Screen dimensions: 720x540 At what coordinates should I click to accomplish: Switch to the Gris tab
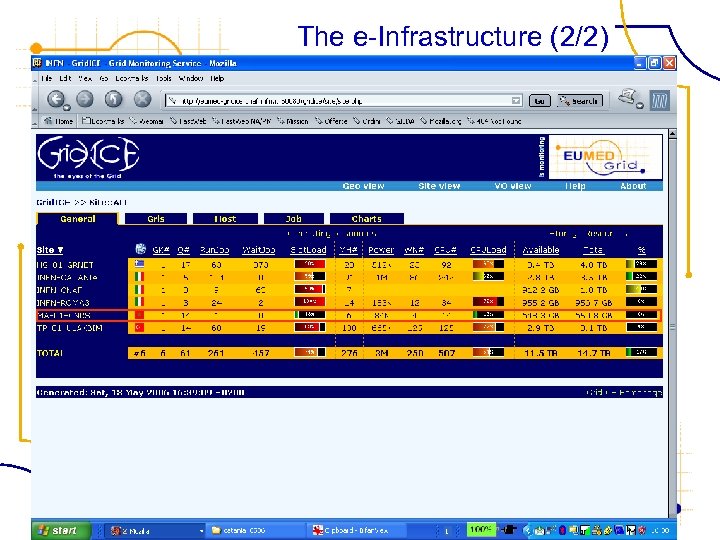click(x=156, y=219)
